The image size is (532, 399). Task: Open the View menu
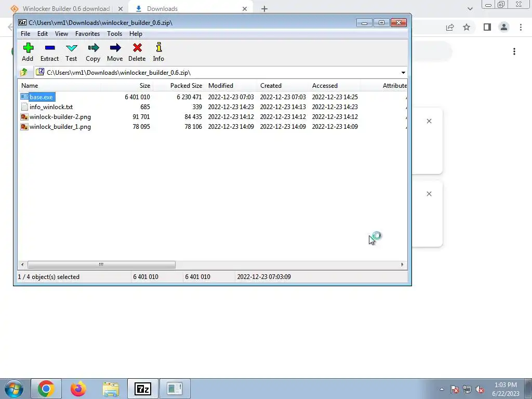click(61, 34)
